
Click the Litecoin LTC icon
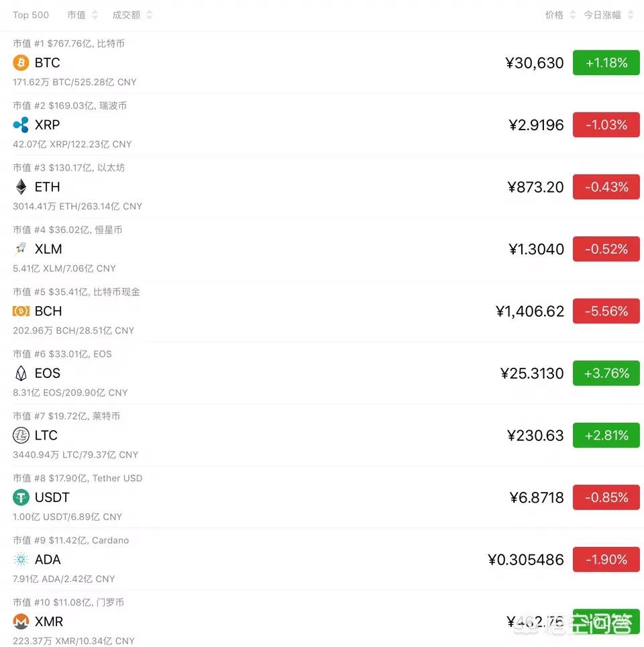tap(21, 436)
